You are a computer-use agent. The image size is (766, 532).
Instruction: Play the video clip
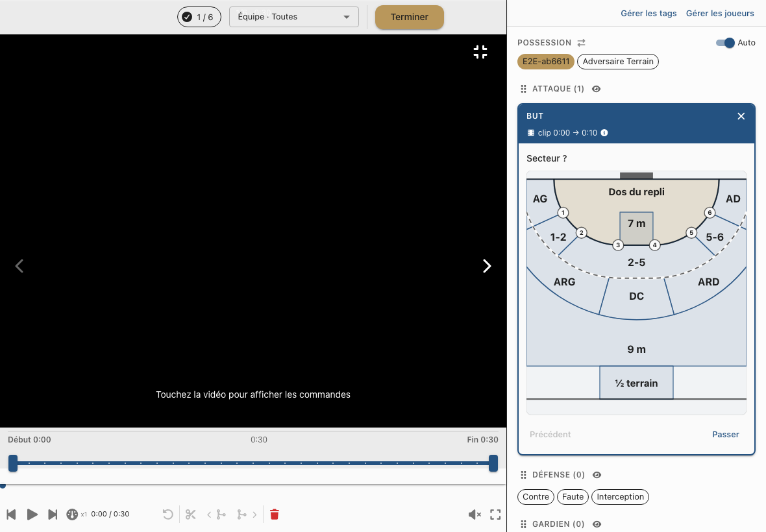pos(32,514)
